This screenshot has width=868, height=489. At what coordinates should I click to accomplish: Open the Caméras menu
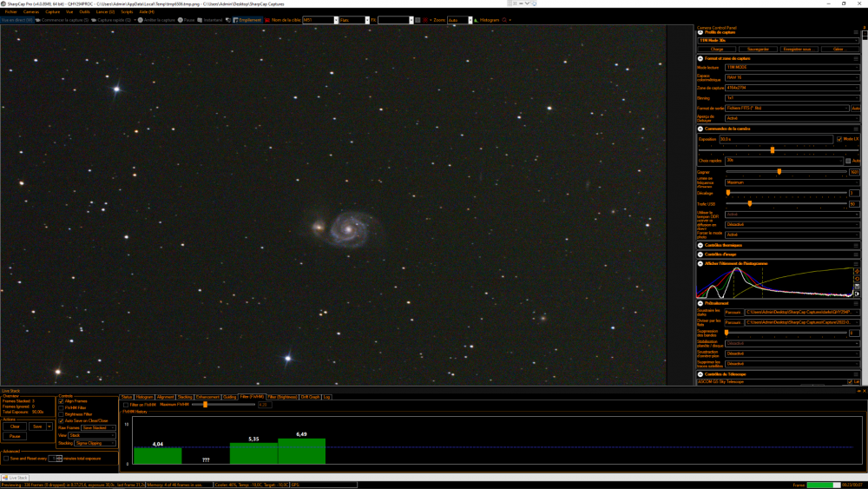click(31, 11)
